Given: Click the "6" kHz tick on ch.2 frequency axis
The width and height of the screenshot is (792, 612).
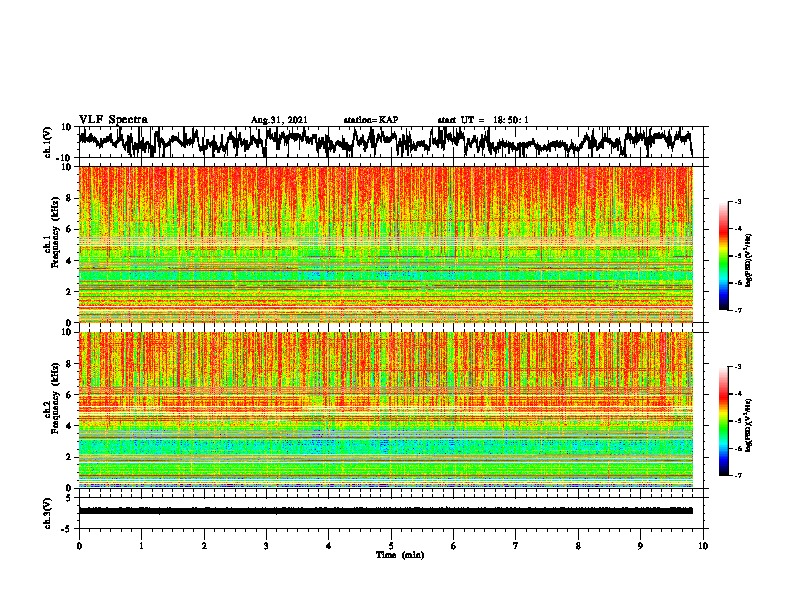Looking at the screenshot, I should 69,394.
